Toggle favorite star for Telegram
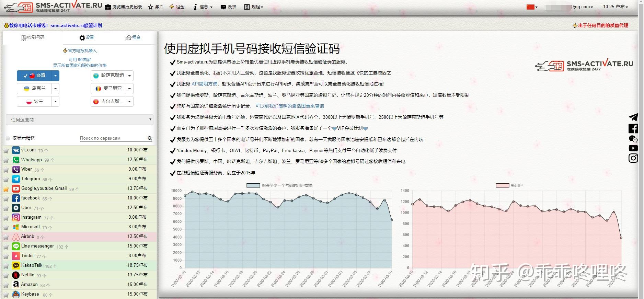644x299 pixels. click(x=6, y=180)
